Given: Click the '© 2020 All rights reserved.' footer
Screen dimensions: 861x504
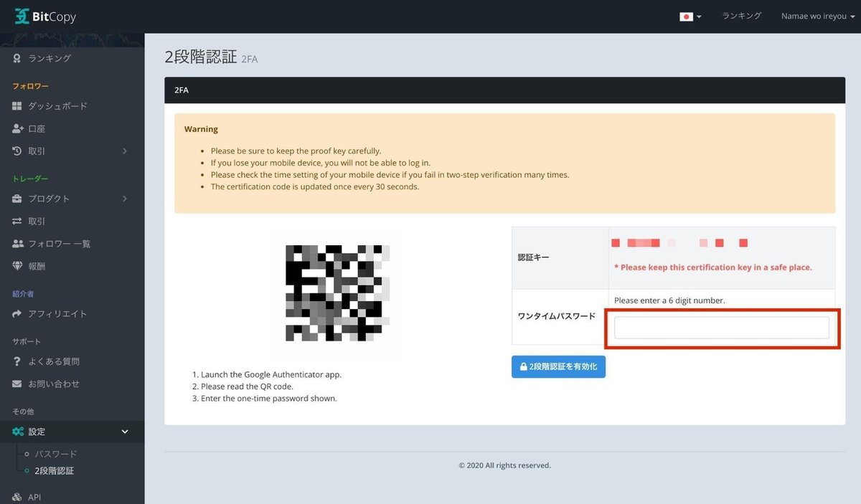Looking at the screenshot, I should pyautogui.click(x=505, y=465).
